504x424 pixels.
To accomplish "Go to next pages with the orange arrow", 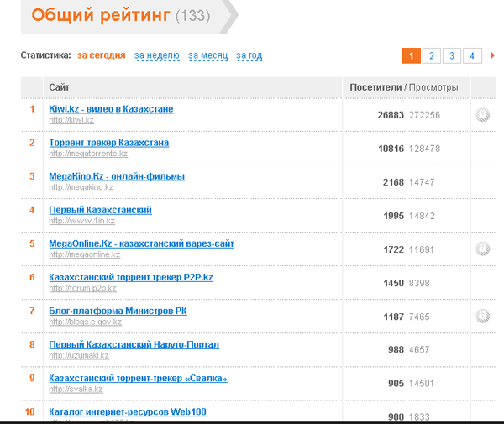I will (492, 55).
